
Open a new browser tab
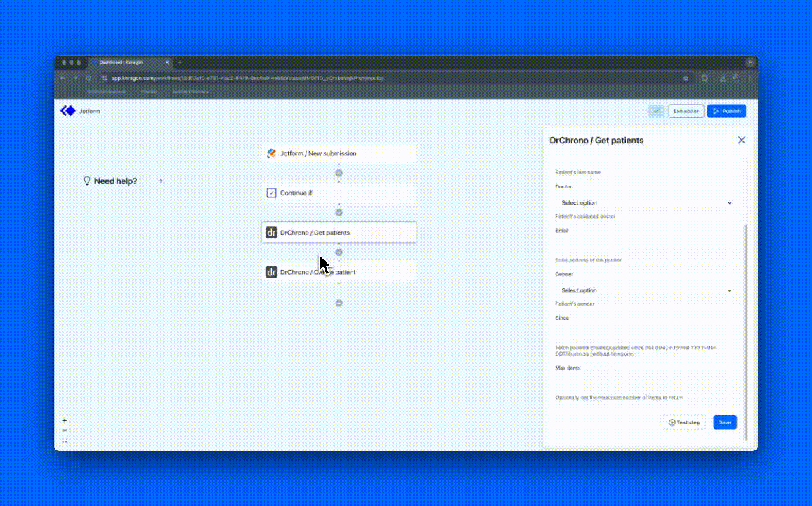pyautogui.click(x=181, y=63)
